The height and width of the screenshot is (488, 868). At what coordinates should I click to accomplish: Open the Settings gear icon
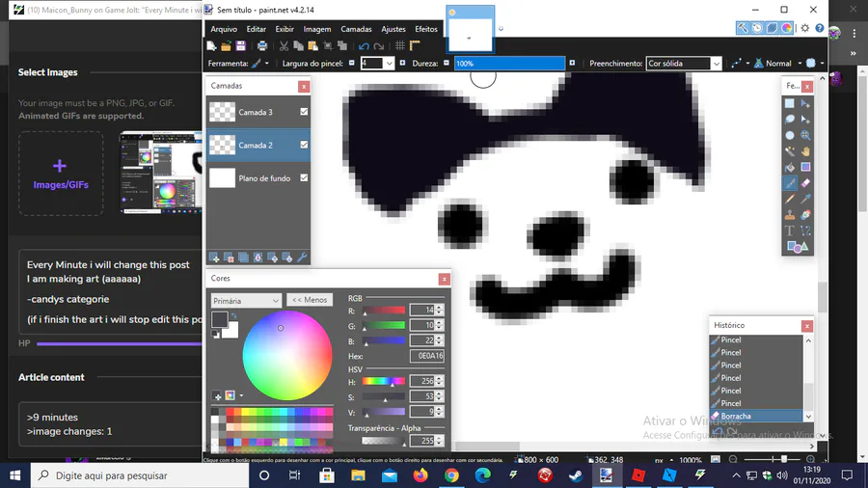point(805,28)
